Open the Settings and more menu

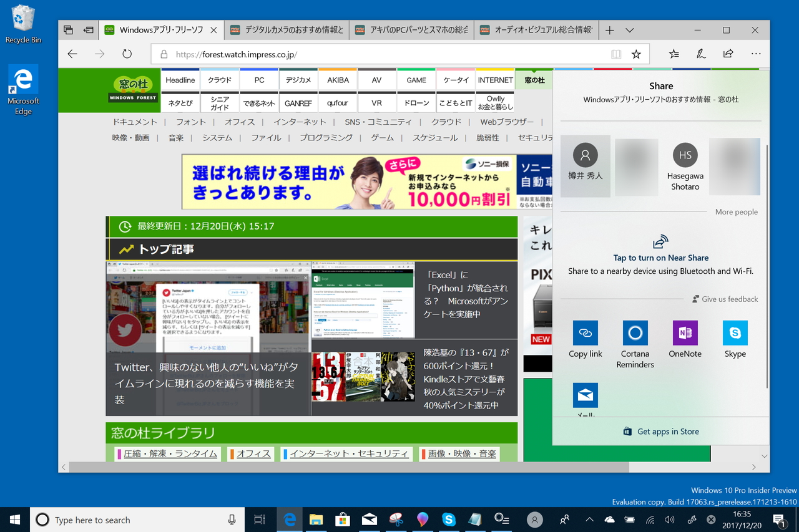pyautogui.click(x=756, y=54)
